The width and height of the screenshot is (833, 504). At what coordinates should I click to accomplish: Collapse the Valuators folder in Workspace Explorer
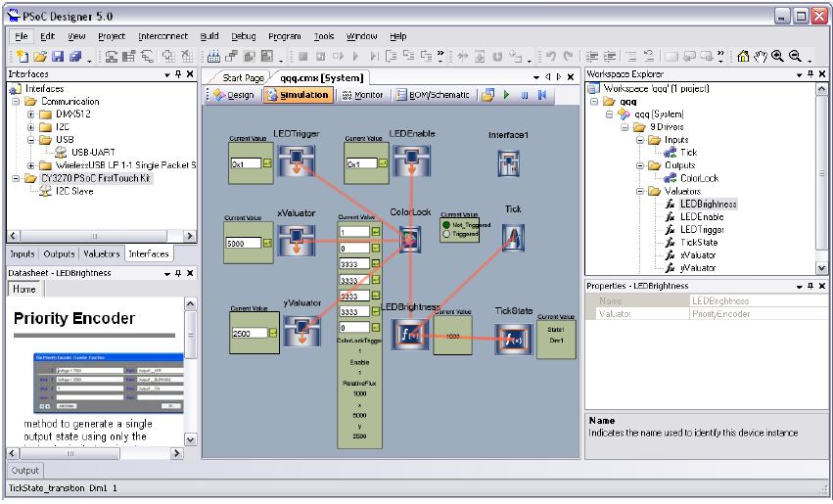point(639,191)
